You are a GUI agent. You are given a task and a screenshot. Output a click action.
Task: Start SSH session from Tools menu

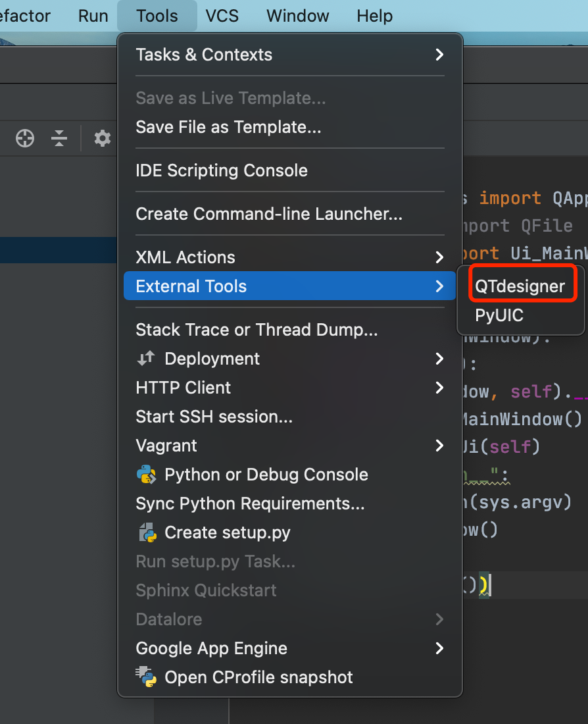click(x=214, y=417)
